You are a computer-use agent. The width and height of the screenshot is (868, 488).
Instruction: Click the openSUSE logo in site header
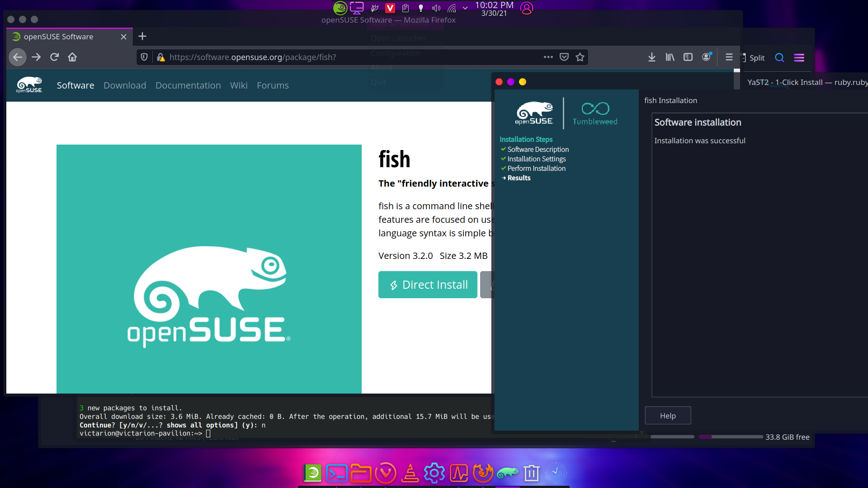pos(29,85)
